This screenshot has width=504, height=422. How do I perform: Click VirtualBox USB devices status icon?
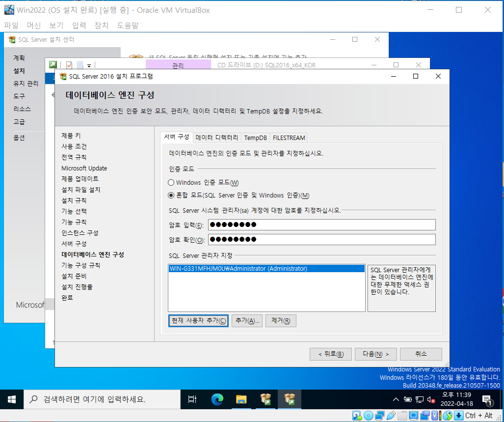click(391, 415)
